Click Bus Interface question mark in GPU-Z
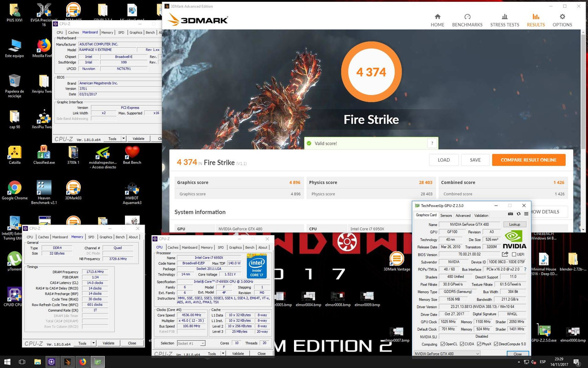The width and height of the screenshot is (588, 368). (x=525, y=270)
